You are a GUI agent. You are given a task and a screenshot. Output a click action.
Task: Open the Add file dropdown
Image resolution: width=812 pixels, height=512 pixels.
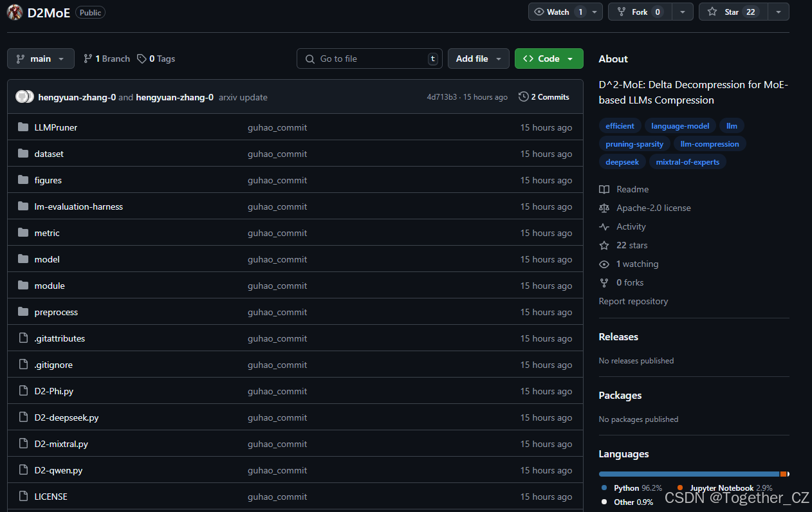[478, 59]
